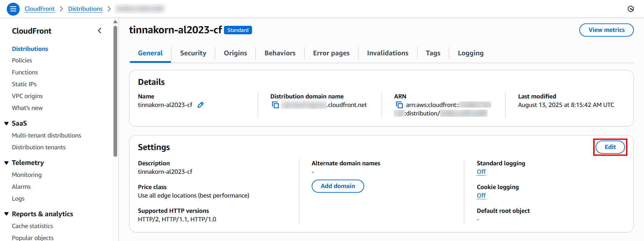Viewport: 644px width, 241px height.
Task: Go to Distributions breadcrumb link
Action: 85,9
